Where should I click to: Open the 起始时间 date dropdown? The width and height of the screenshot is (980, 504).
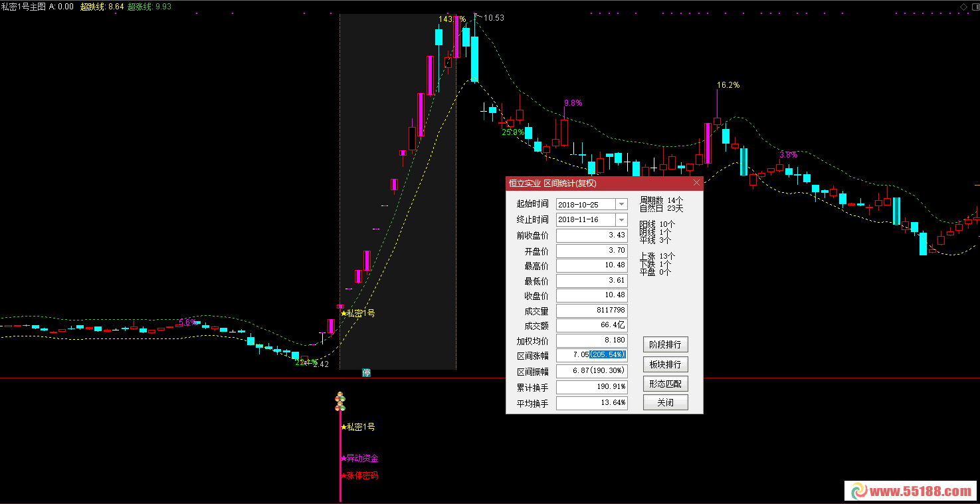tap(621, 204)
